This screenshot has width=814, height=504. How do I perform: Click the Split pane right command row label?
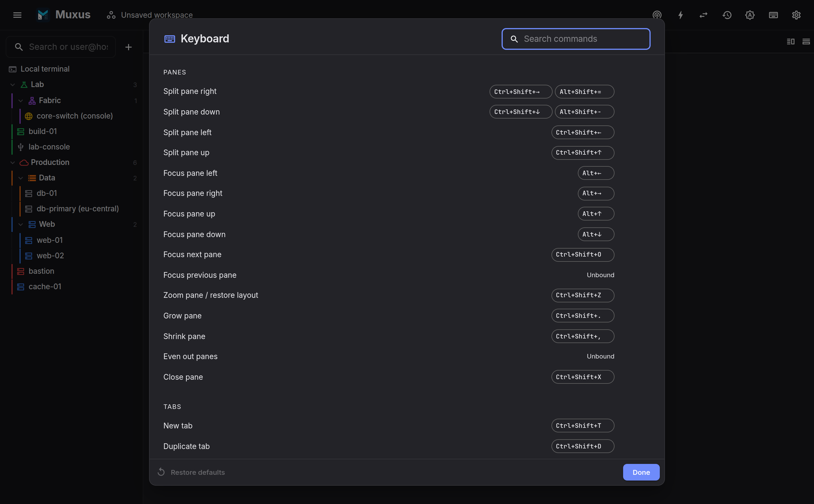click(190, 91)
